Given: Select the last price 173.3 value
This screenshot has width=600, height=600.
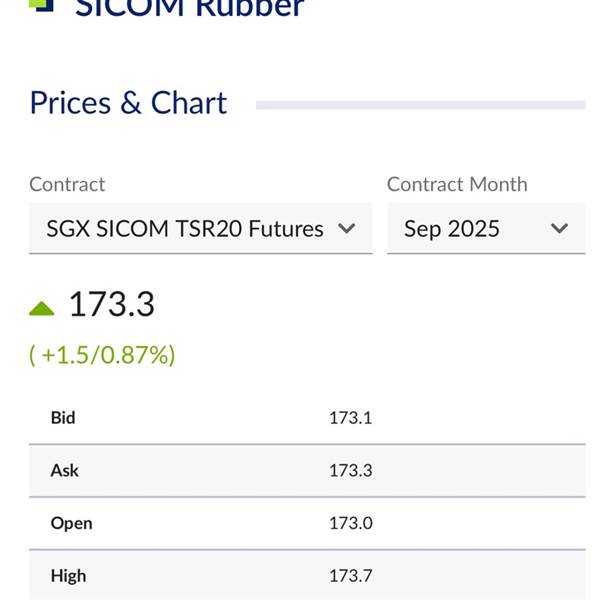Looking at the screenshot, I should click(112, 304).
